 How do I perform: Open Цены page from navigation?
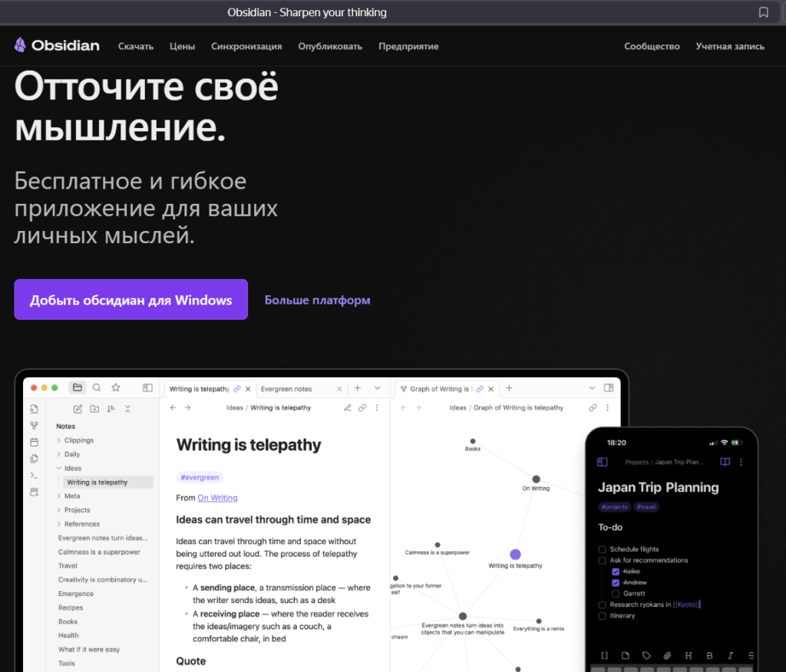point(182,46)
